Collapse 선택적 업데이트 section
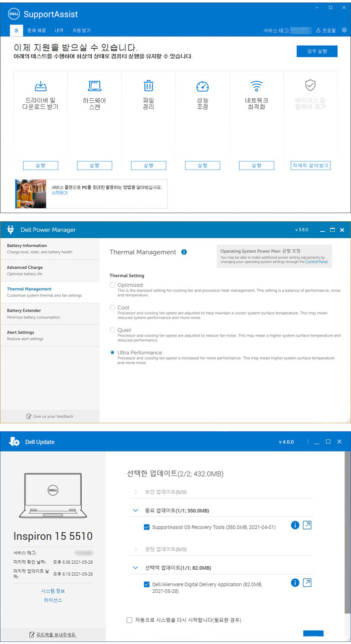Image resolution: width=351 pixels, height=644 pixels. point(135,568)
